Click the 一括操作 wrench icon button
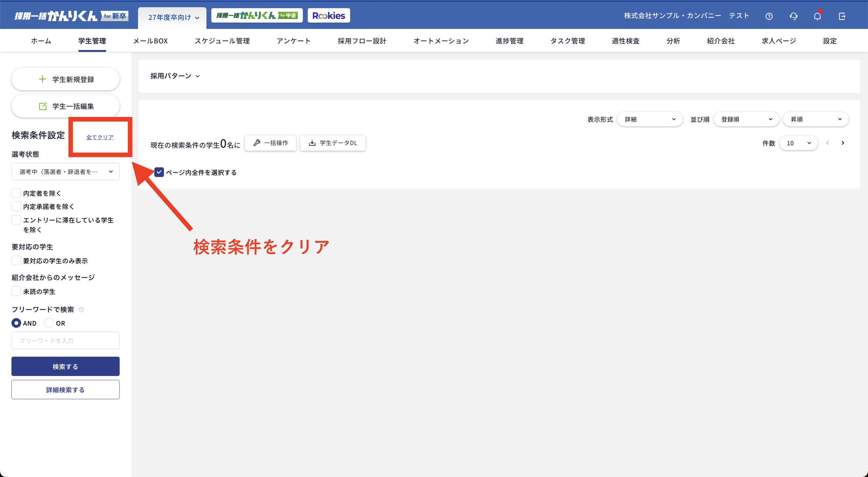The width and height of the screenshot is (868, 477). pyautogui.click(x=270, y=143)
